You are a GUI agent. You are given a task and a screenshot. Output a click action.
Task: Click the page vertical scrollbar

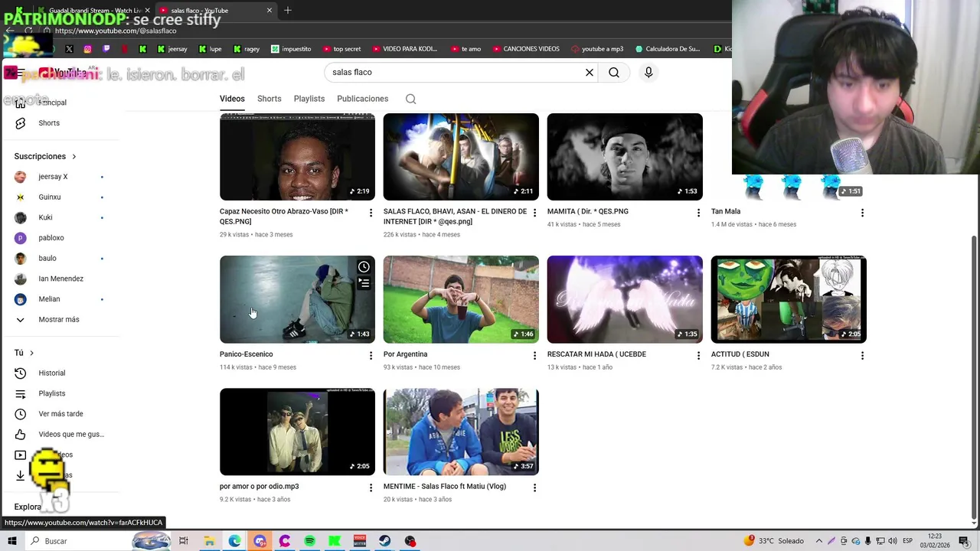(x=974, y=379)
